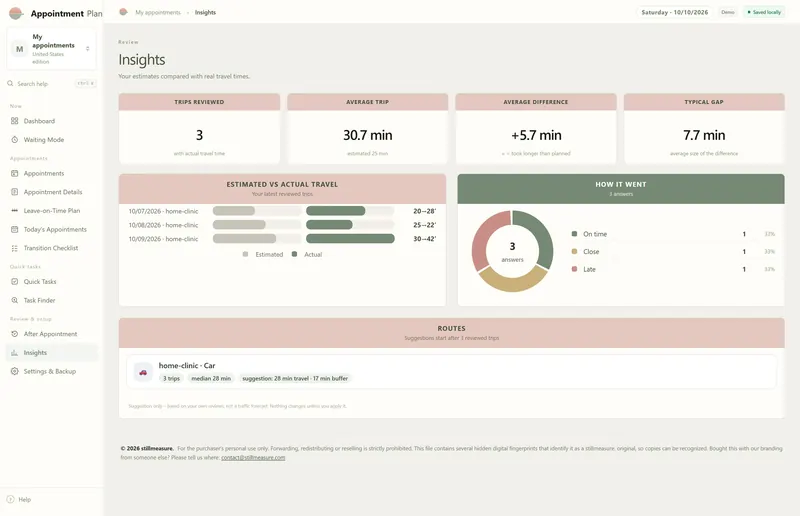Click the 10/09/2026 actual travel bar
800x516 pixels.
pyautogui.click(x=350, y=238)
